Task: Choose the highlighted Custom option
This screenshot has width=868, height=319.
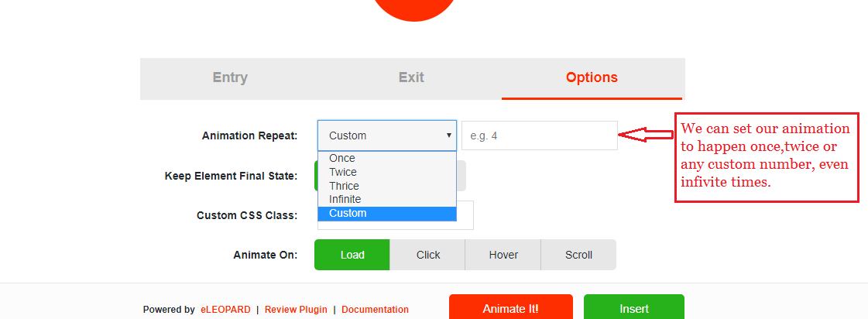Action: point(387,213)
